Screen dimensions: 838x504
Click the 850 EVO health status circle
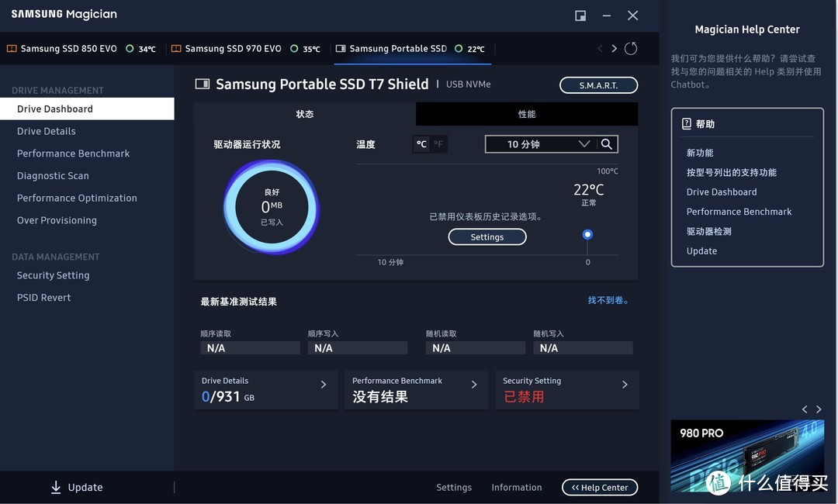pos(130,49)
